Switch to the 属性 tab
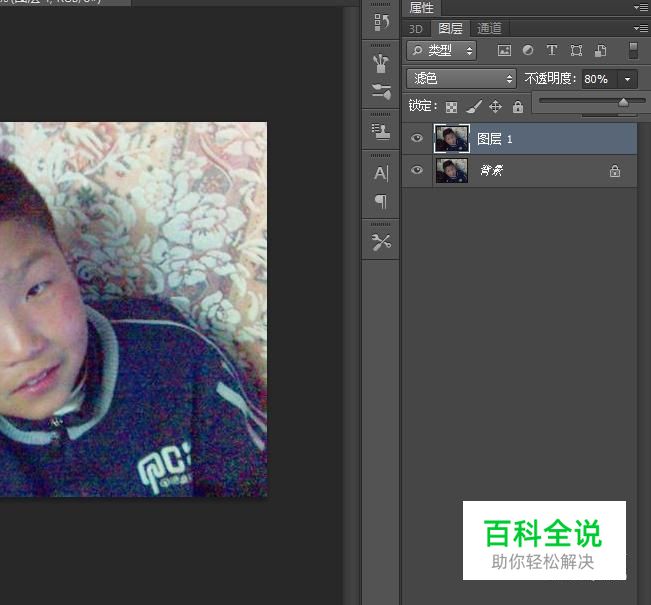Image resolution: width=651 pixels, height=605 pixels. pos(421,7)
